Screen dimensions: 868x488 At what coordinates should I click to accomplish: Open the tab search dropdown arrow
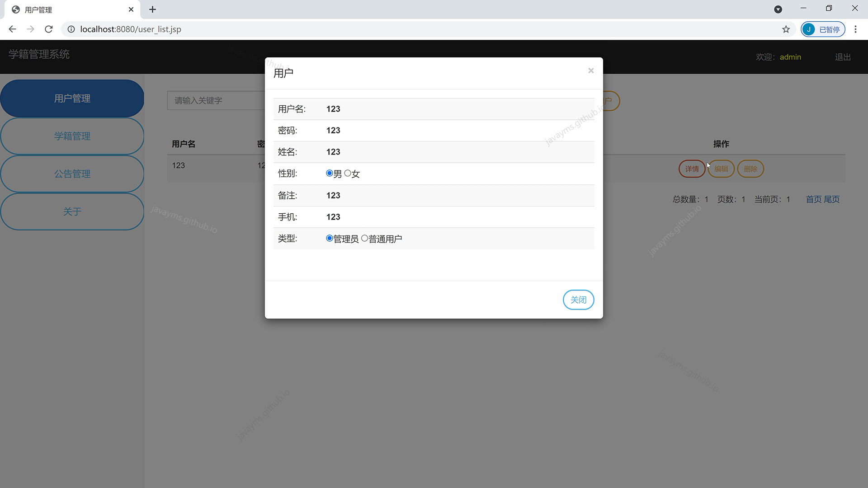coord(778,9)
